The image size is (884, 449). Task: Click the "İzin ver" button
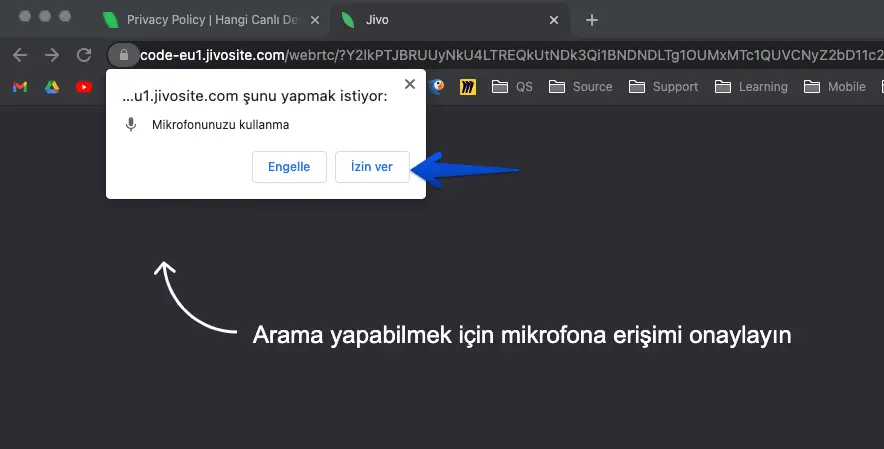[x=372, y=167]
